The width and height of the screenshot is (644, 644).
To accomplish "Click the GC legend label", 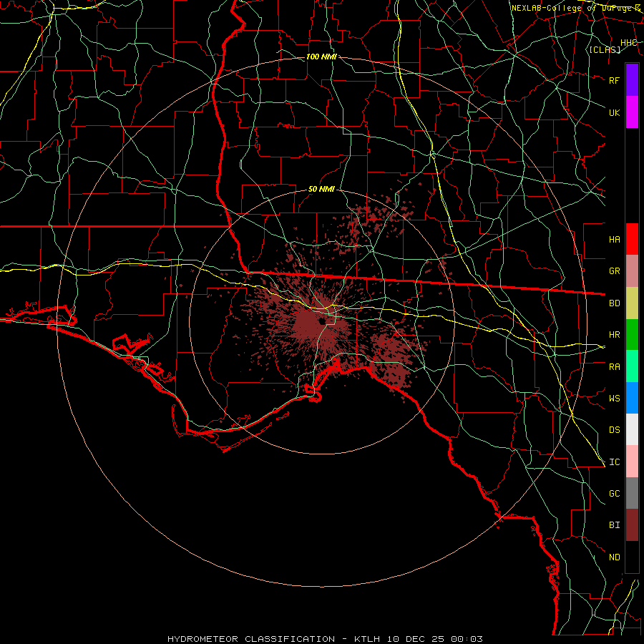I will tap(615, 494).
